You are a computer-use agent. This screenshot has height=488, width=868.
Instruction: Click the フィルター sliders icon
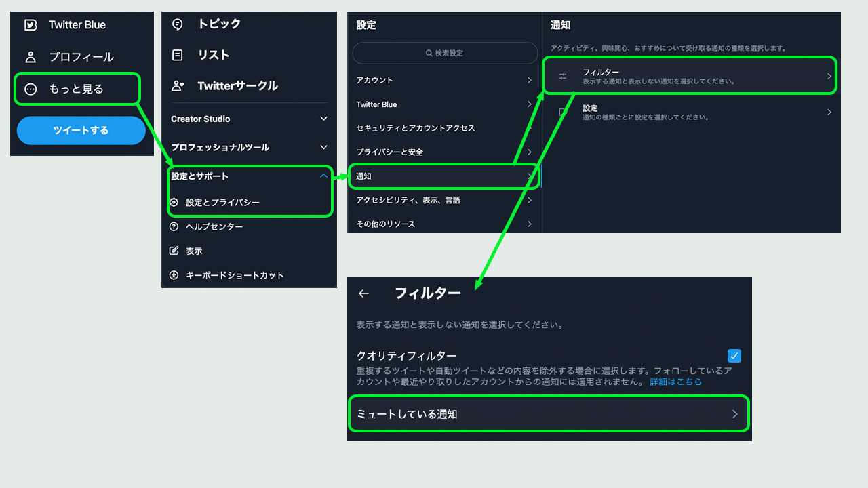point(562,77)
